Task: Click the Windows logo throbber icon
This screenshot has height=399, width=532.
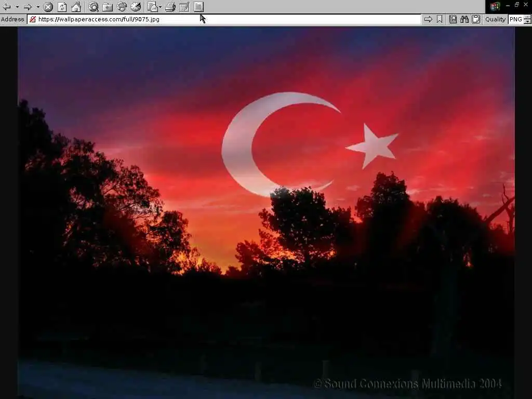Action: click(495, 6)
